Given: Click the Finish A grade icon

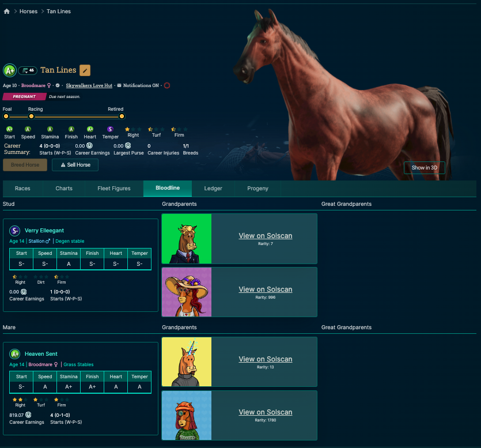Looking at the screenshot, I should click(71, 129).
